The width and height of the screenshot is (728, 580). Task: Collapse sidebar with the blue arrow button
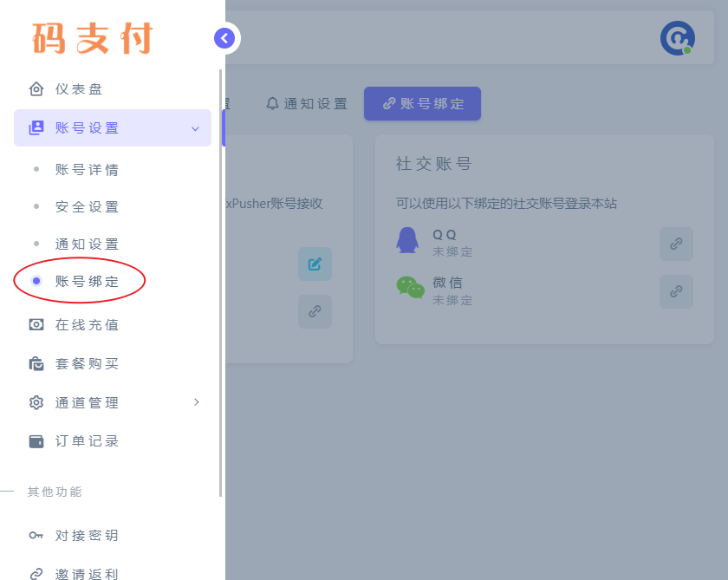225,38
